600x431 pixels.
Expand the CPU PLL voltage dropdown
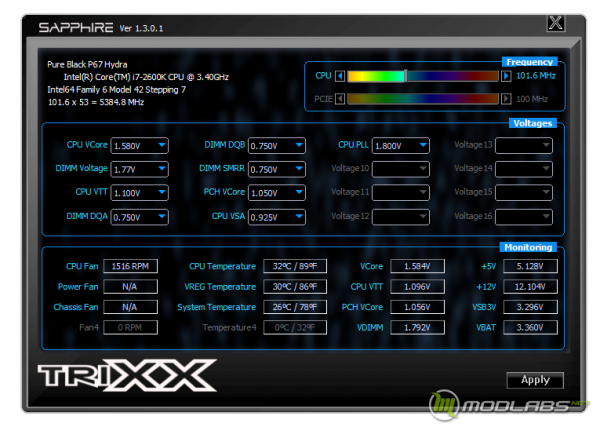pyautogui.click(x=401, y=145)
